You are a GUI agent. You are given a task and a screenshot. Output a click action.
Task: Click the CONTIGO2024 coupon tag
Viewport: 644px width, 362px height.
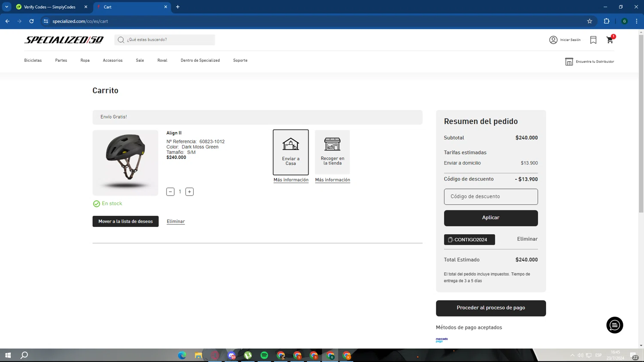tap(469, 239)
